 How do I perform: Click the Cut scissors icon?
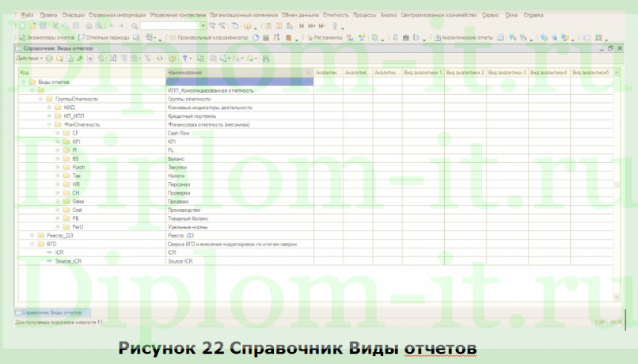pyautogui.click(x=55, y=26)
